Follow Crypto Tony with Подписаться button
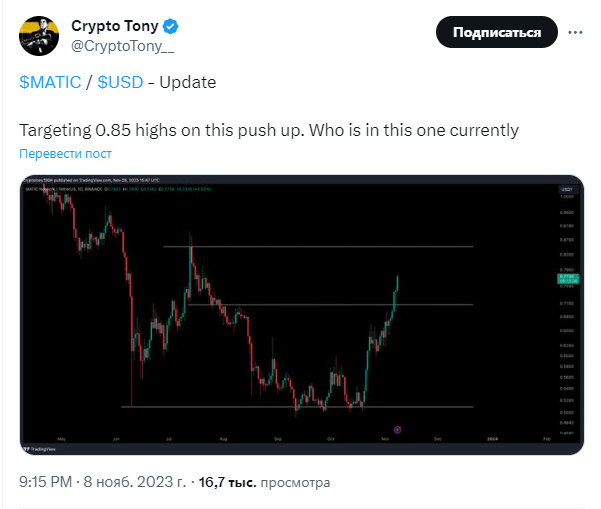Image resolution: width=601 pixels, height=509 pixels. point(496,32)
